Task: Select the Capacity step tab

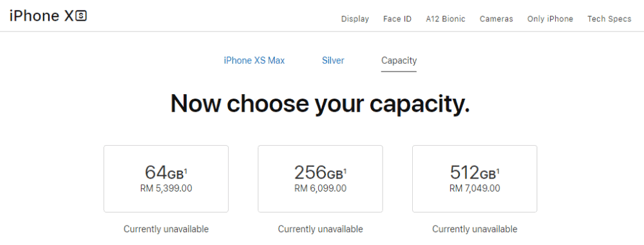Action: pos(399,61)
